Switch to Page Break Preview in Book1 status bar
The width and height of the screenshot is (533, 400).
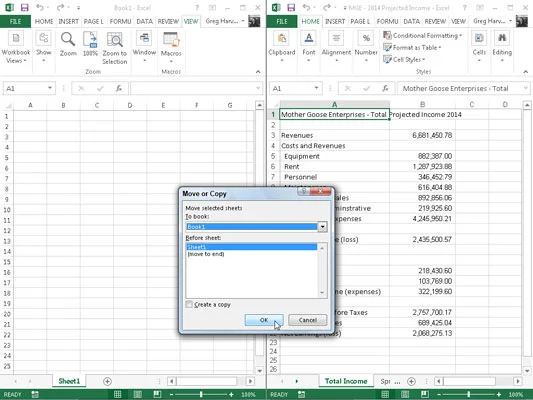(157, 394)
